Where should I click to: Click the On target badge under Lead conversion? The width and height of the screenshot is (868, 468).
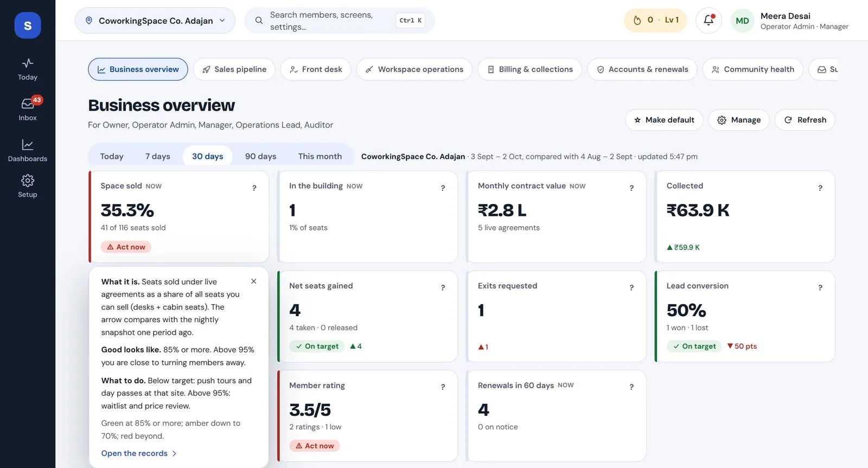pos(694,346)
